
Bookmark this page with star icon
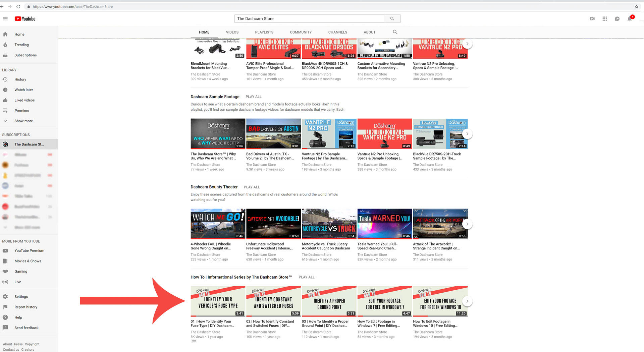636,7
